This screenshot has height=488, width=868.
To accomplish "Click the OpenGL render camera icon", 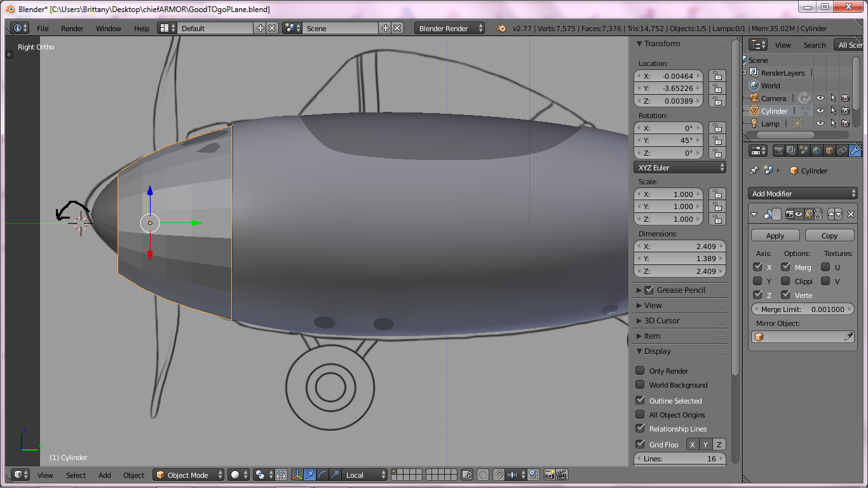I will tap(549, 475).
